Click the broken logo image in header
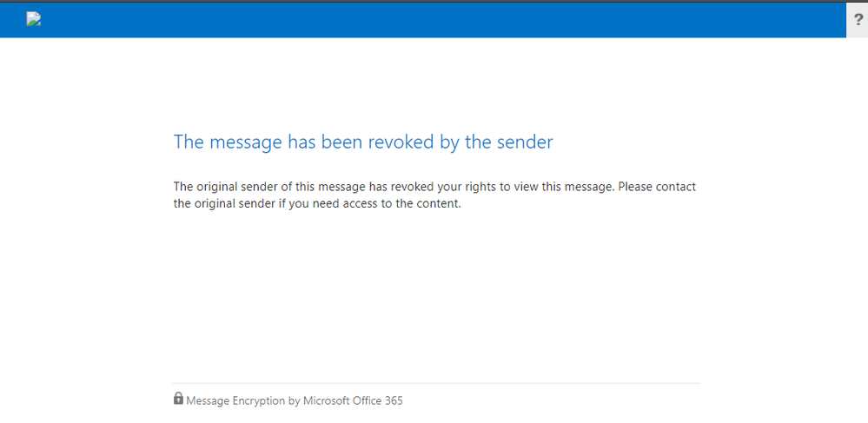This screenshot has height=423, width=868. pyautogui.click(x=34, y=20)
